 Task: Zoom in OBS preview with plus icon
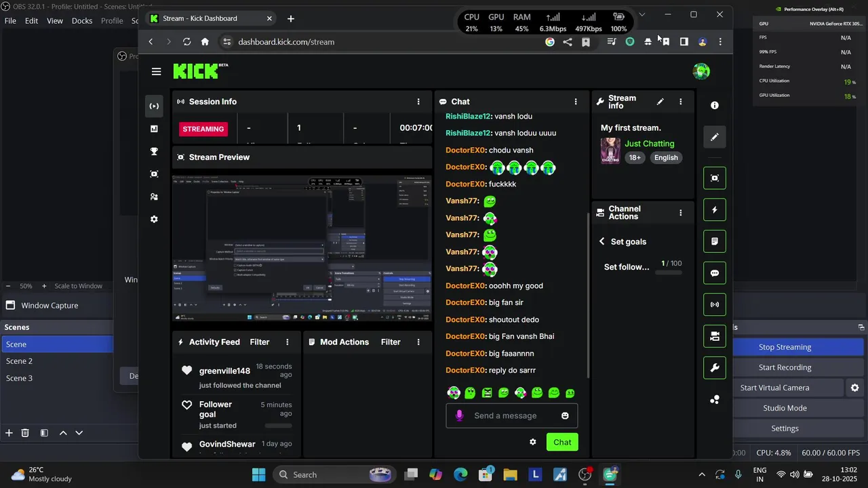[x=44, y=286]
